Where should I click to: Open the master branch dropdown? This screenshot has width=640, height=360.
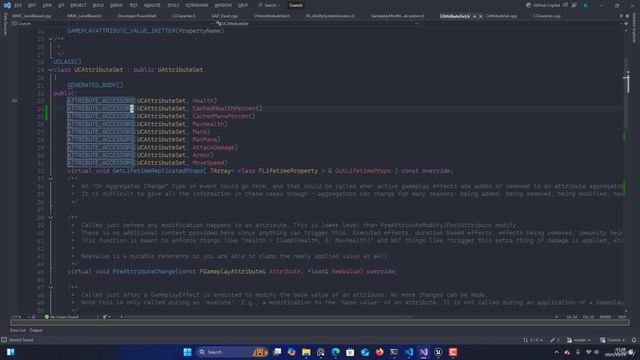(x=579, y=340)
